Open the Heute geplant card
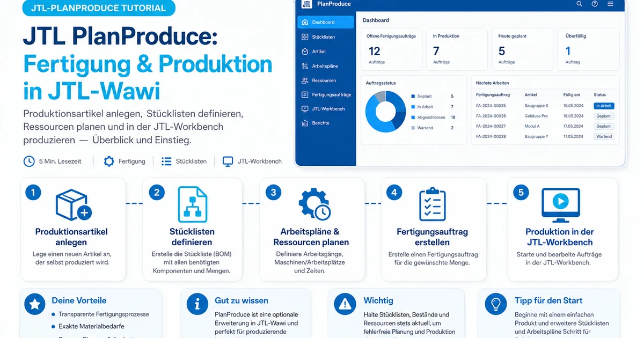The height and width of the screenshot is (338, 644). [x=522, y=49]
